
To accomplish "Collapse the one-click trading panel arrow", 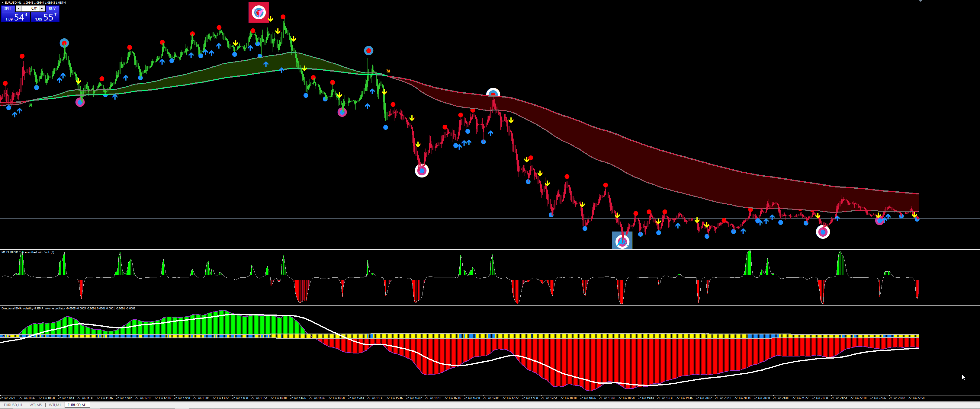I will (x=2, y=3).
